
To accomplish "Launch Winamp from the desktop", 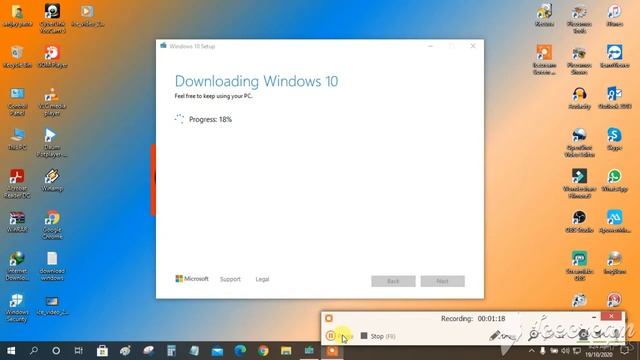I will [52, 180].
